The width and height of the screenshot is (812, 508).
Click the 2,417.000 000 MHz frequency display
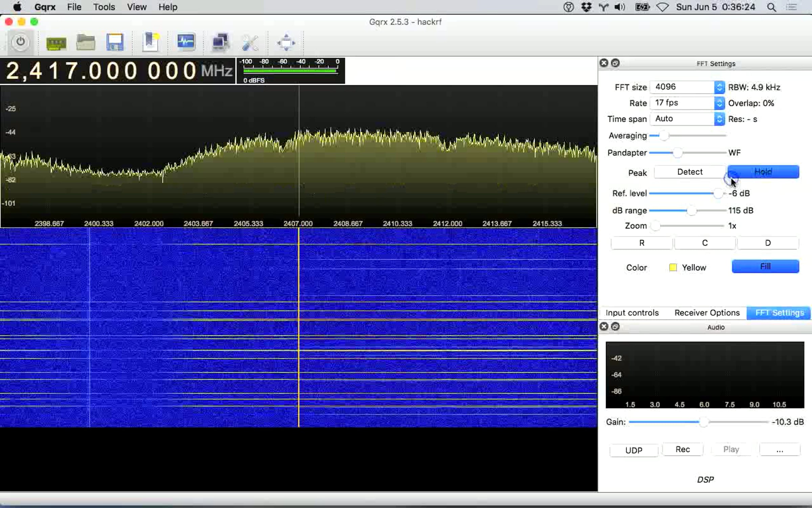click(118, 71)
